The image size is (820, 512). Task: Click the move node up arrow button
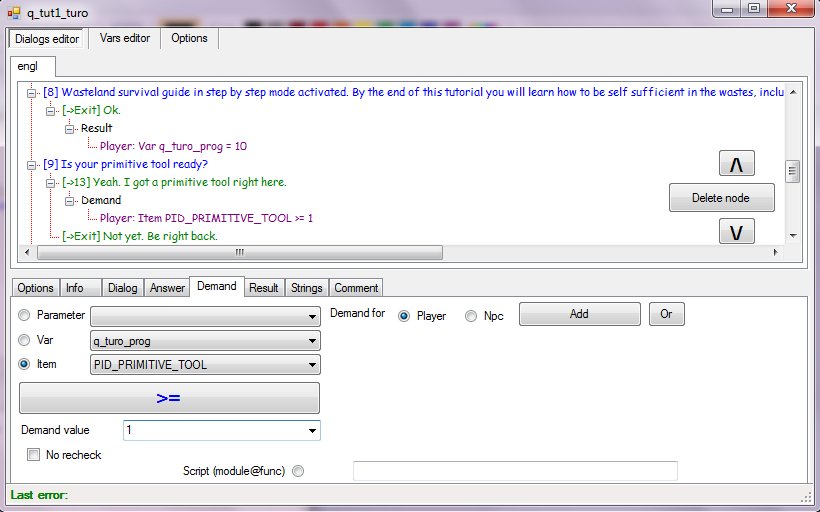(736, 163)
